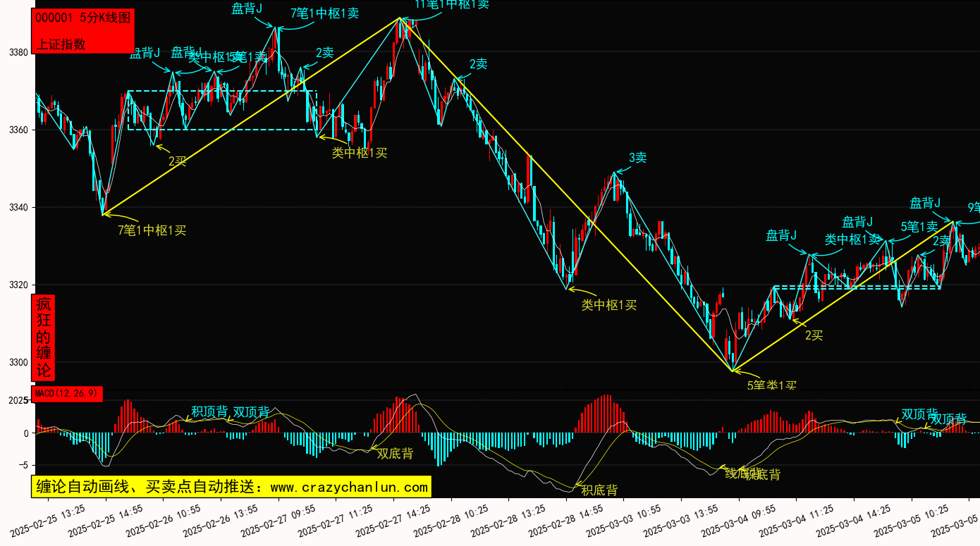Click the yellow 7笔1中枢1买 buy marker

(152, 230)
